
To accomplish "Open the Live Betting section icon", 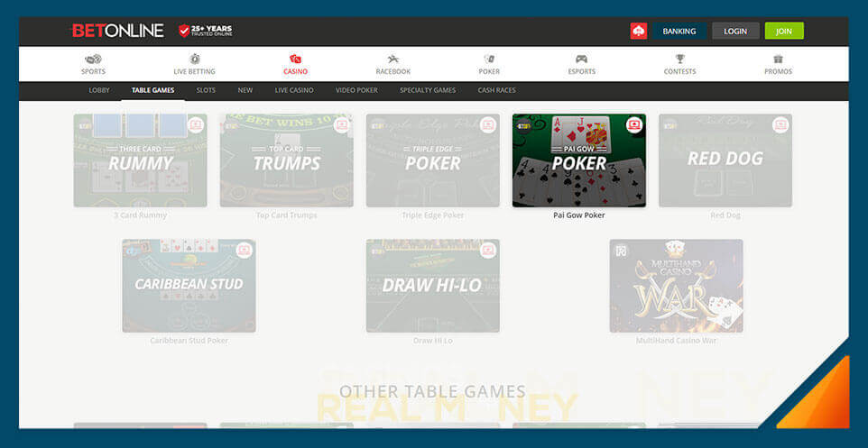I will (x=194, y=59).
